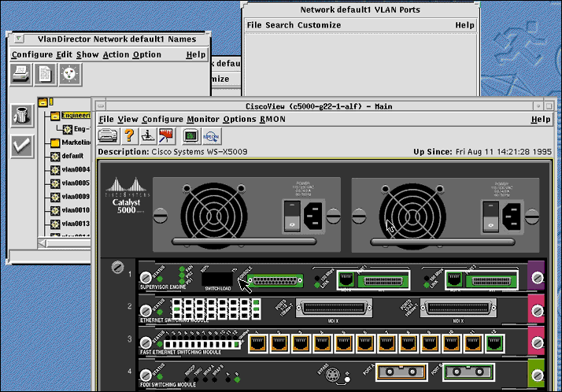Open the Option menu in VlanDirector
The image size is (562, 392).
coord(147,54)
